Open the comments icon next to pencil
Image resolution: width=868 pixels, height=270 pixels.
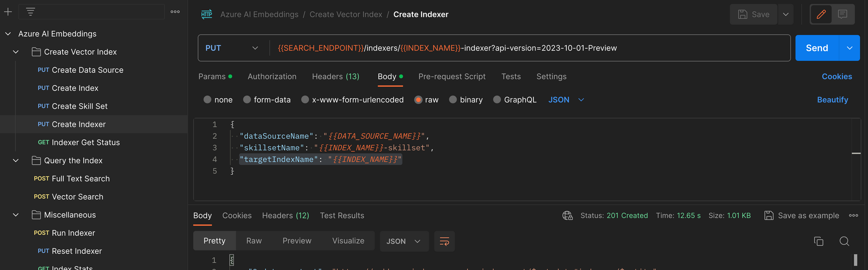point(843,14)
